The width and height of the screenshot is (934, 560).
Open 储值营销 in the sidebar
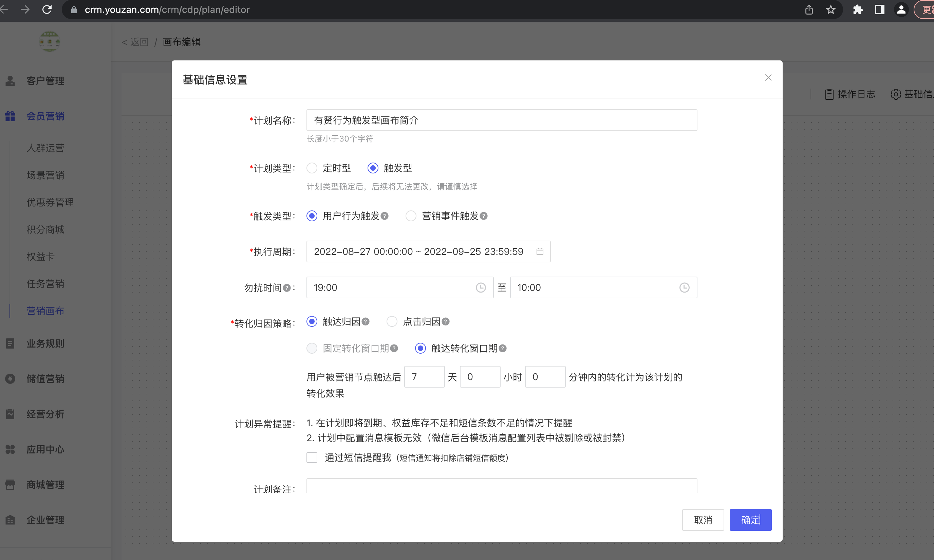pos(45,379)
